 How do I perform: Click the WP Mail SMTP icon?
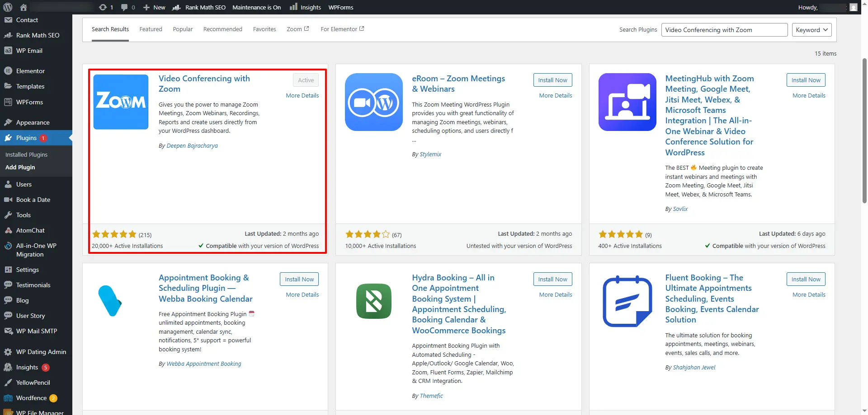[x=8, y=331]
